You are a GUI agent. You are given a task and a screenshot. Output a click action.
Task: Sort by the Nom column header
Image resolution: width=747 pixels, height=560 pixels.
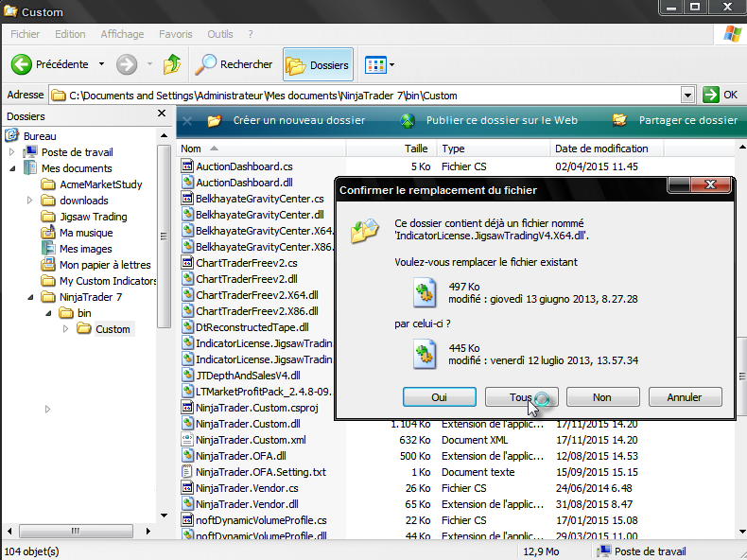pyautogui.click(x=261, y=149)
